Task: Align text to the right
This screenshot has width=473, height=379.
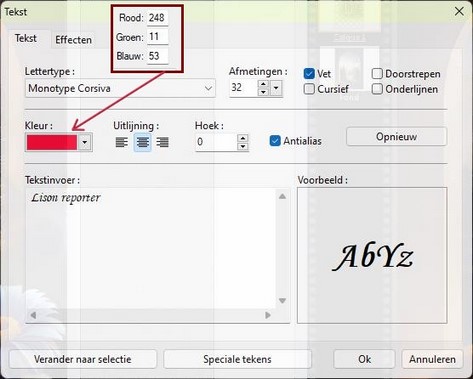Action: pos(163,142)
